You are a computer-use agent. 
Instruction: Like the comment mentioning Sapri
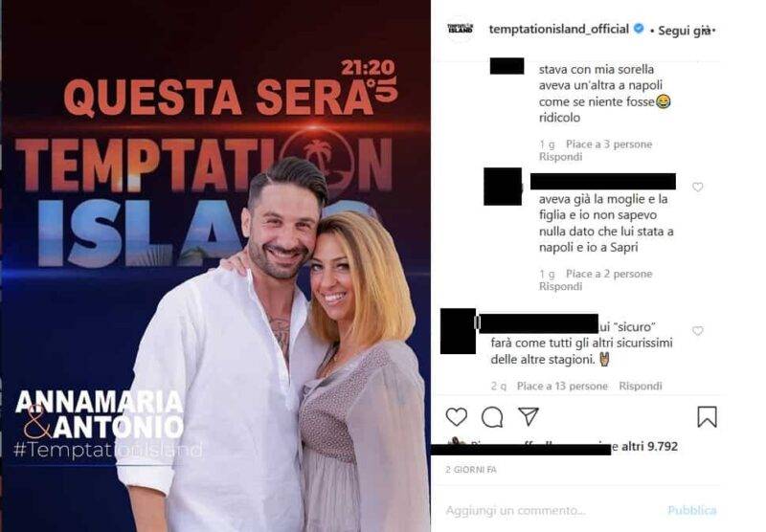698,187
